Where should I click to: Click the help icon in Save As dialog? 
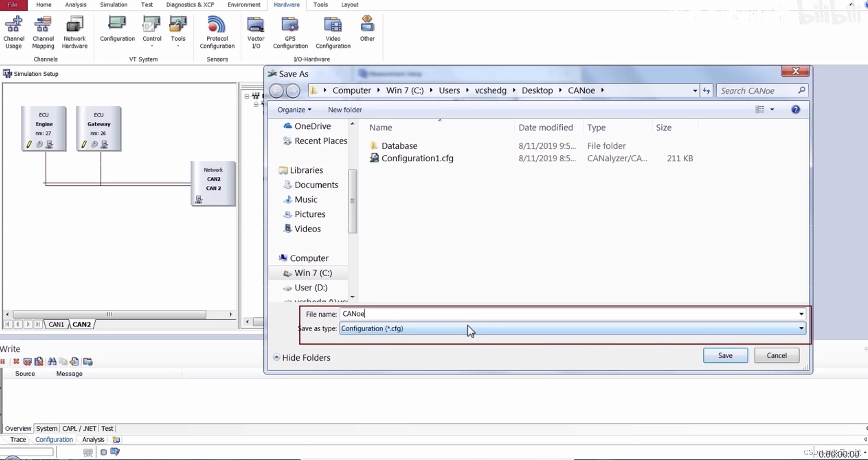[795, 110]
